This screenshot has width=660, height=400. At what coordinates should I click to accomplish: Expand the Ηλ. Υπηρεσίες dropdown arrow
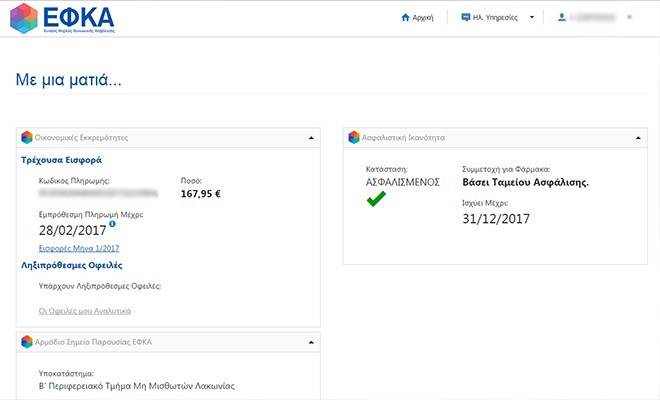click(532, 17)
